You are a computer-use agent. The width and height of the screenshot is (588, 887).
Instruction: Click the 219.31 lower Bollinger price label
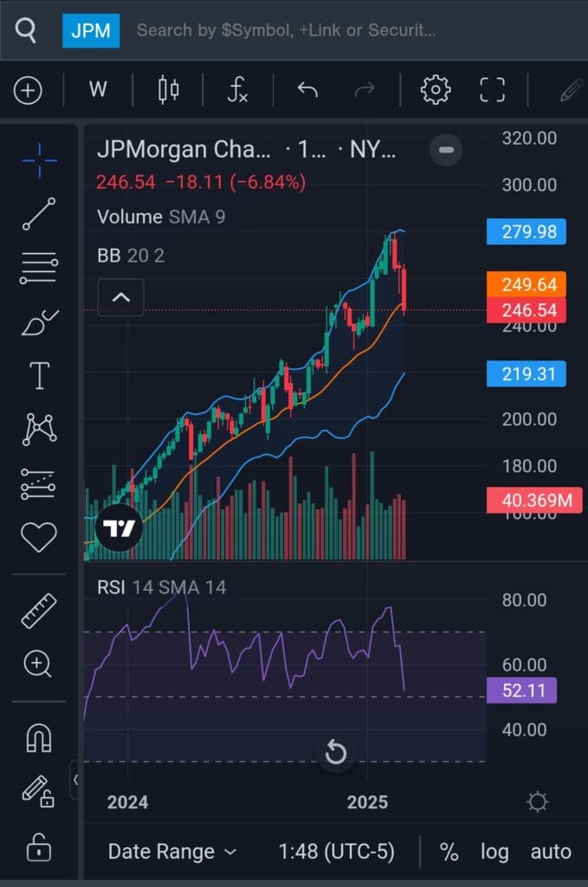[527, 374]
